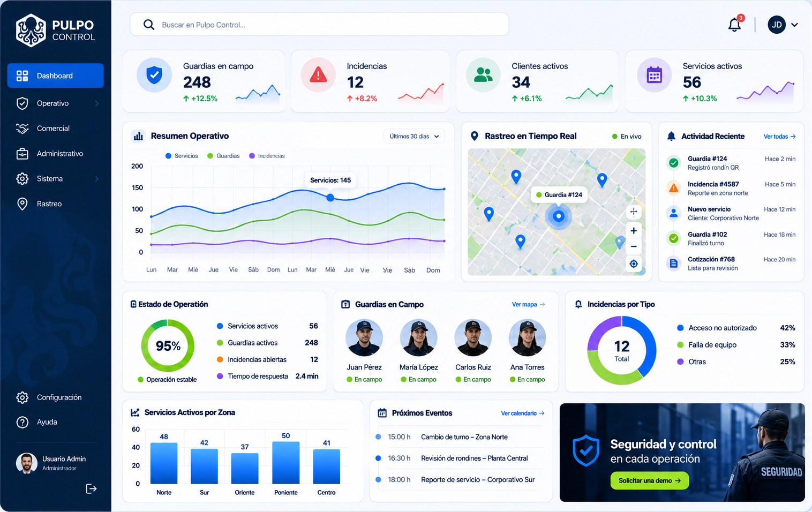Click the Incidencias warning triangle icon
Image resolution: width=812 pixels, height=512 pixels.
(x=318, y=75)
